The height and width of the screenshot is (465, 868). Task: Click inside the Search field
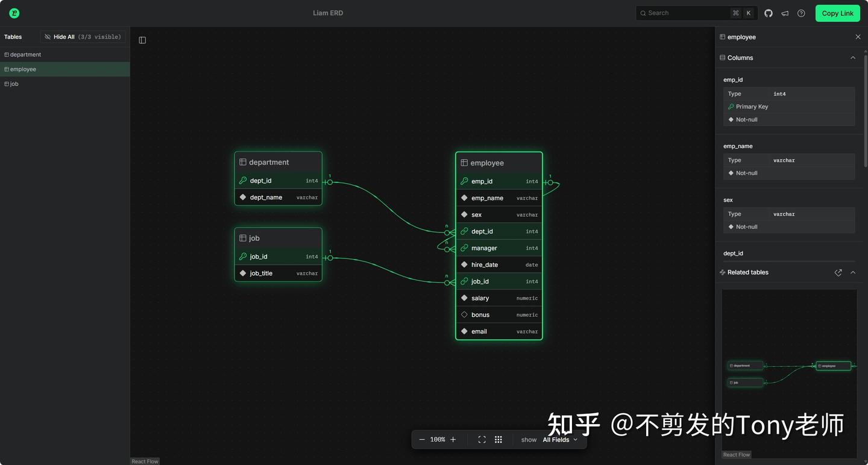coord(687,13)
